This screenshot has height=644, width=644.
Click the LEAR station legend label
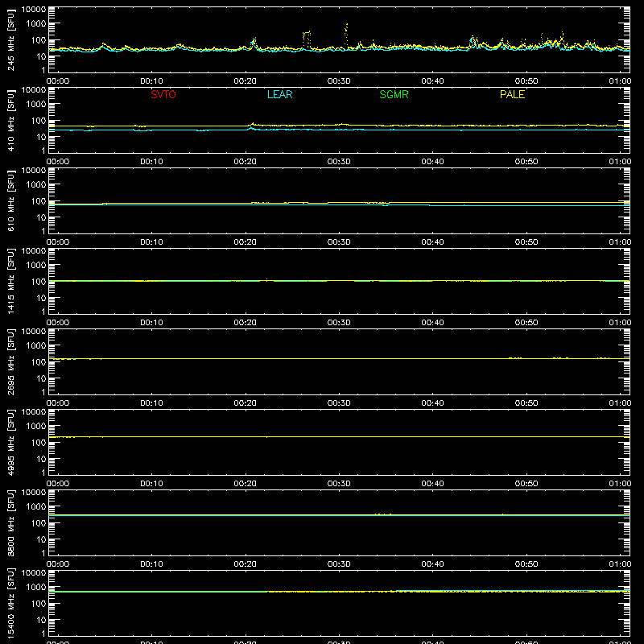point(279,94)
